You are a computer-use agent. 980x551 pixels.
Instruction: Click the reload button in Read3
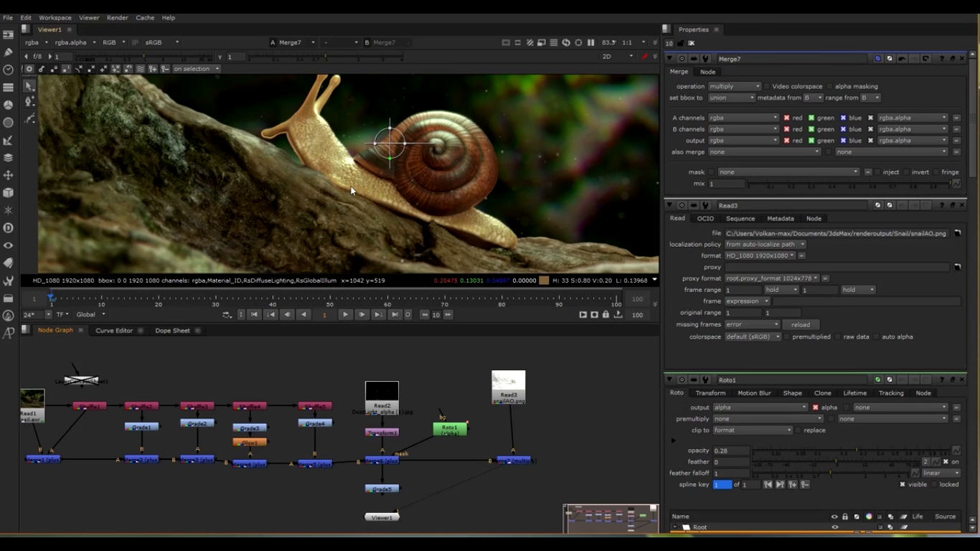coord(800,324)
